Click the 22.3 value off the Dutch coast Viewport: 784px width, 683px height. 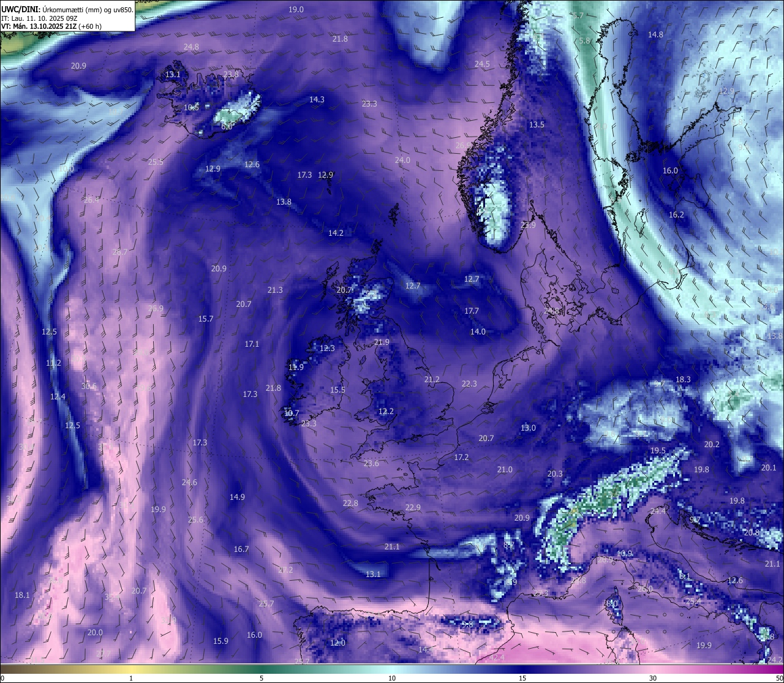point(469,383)
